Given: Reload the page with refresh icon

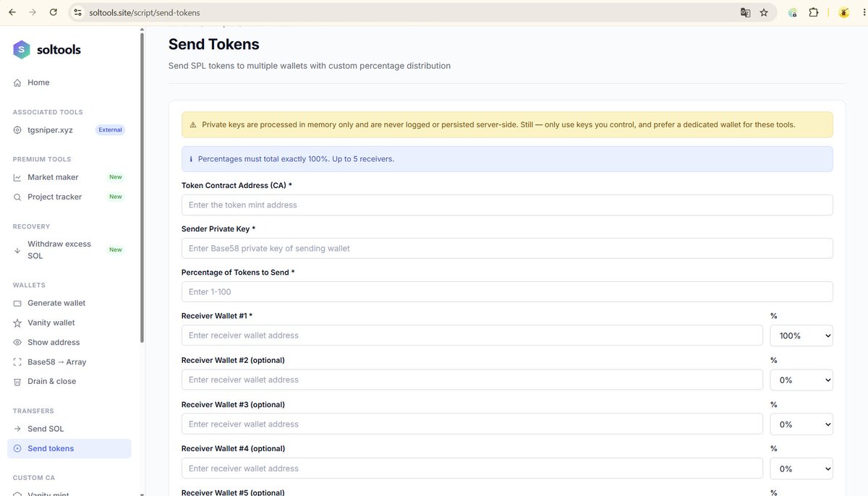Looking at the screenshot, I should pos(54,12).
